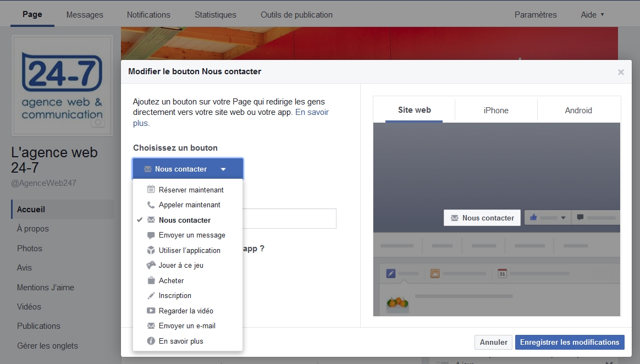Click Enregistrer les modifications button
The width and height of the screenshot is (640, 364).
click(x=570, y=342)
